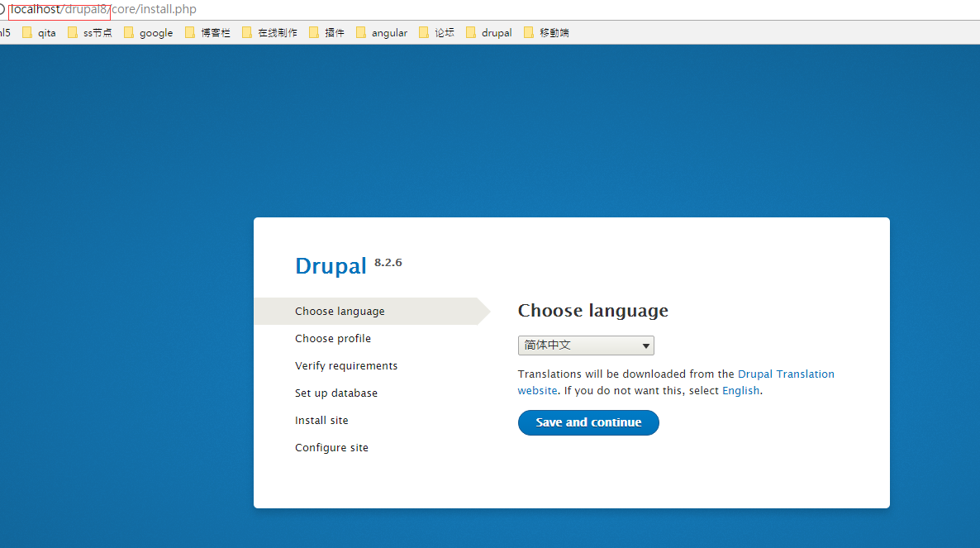Click the browser address bar URL
The image size is (980, 548).
click(x=103, y=9)
